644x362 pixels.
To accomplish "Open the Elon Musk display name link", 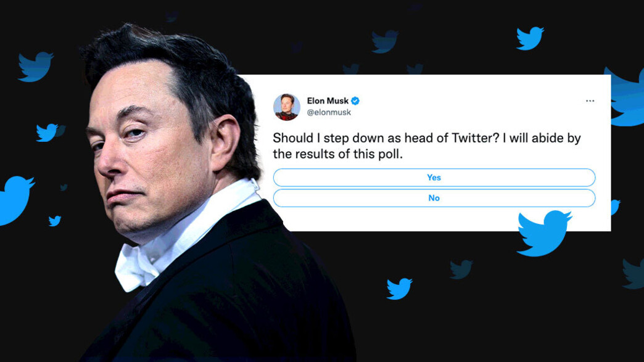I will click(328, 101).
